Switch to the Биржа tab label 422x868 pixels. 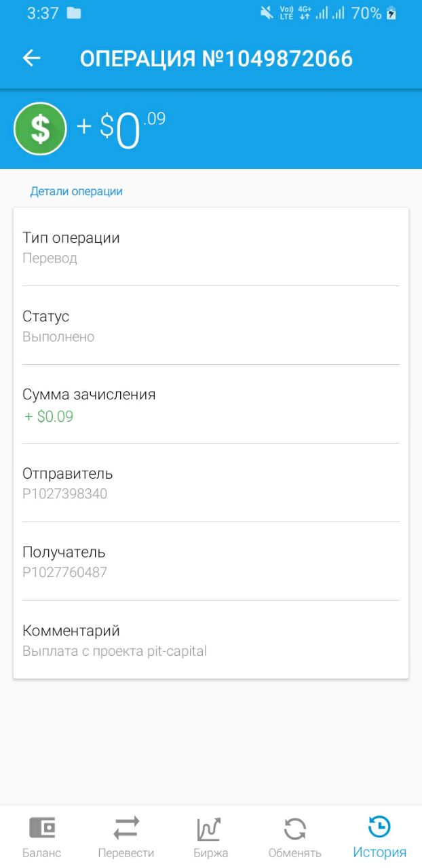click(x=210, y=853)
